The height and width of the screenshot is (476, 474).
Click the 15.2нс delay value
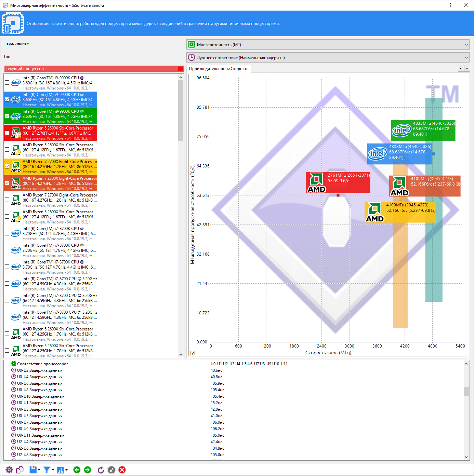216,403
